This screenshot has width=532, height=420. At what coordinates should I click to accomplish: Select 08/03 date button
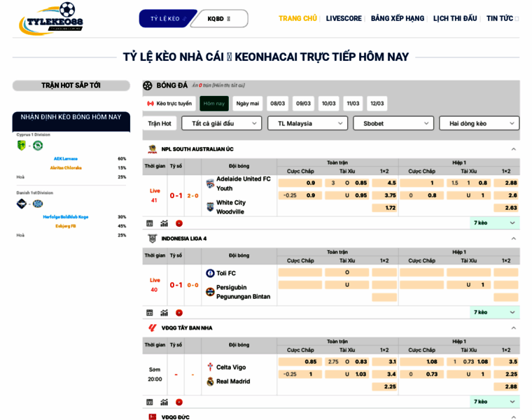pos(277,104)
